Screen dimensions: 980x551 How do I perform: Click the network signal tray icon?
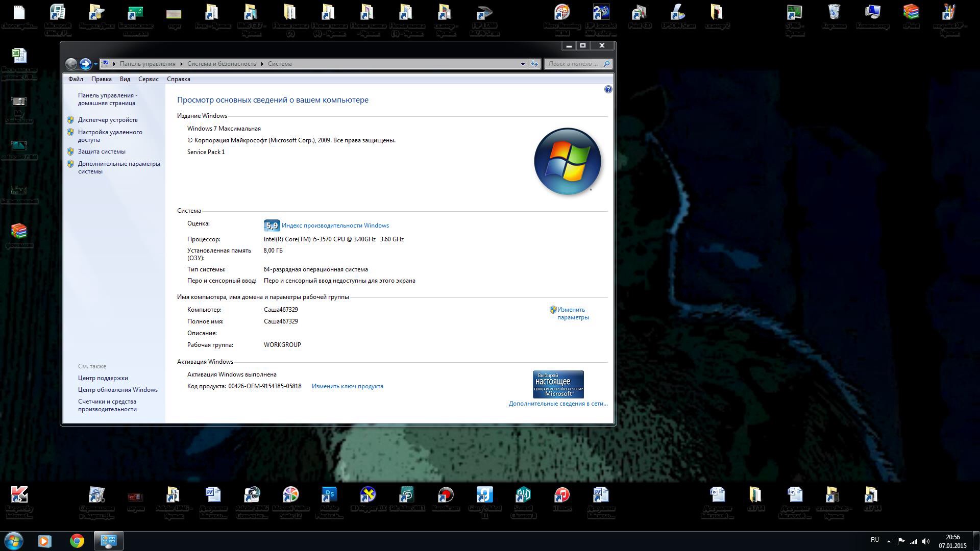(914, 541)
